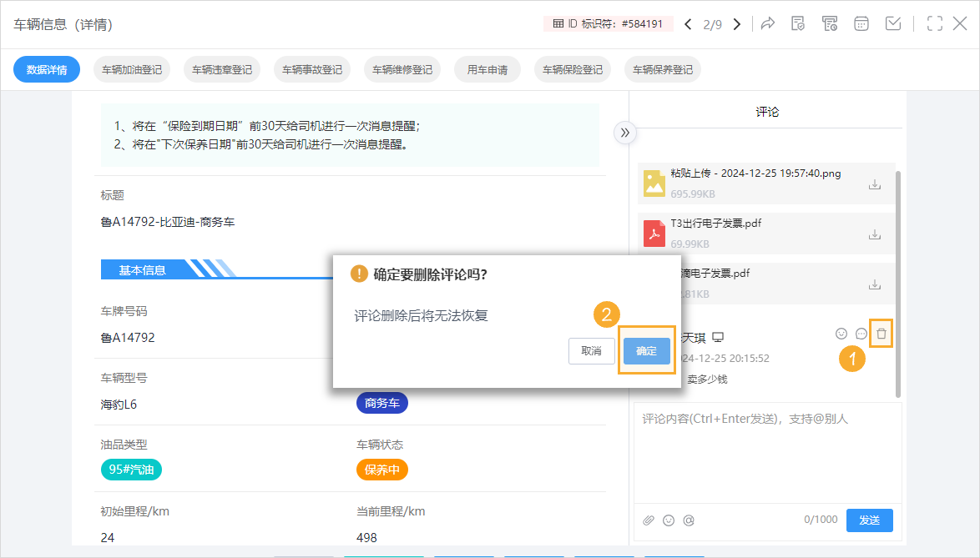
Task: Delete 天琪's comment using the trash icon
Action: point(881,333)
